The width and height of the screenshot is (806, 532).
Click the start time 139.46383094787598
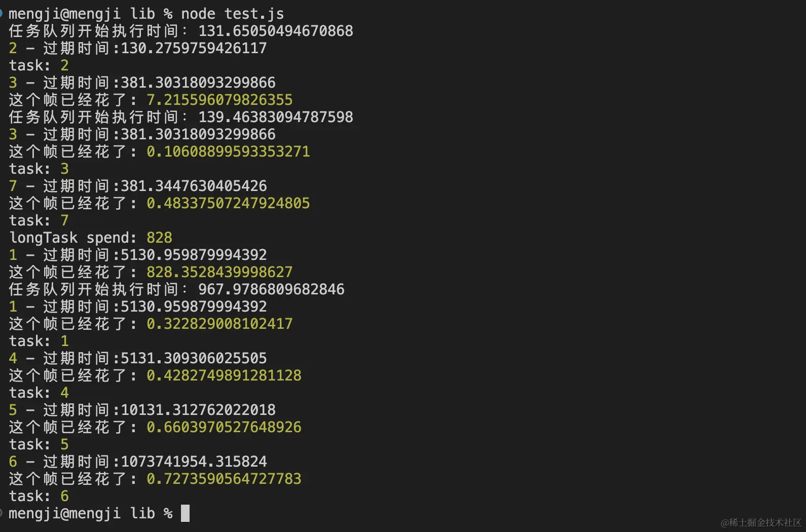[x=275, y=117]
